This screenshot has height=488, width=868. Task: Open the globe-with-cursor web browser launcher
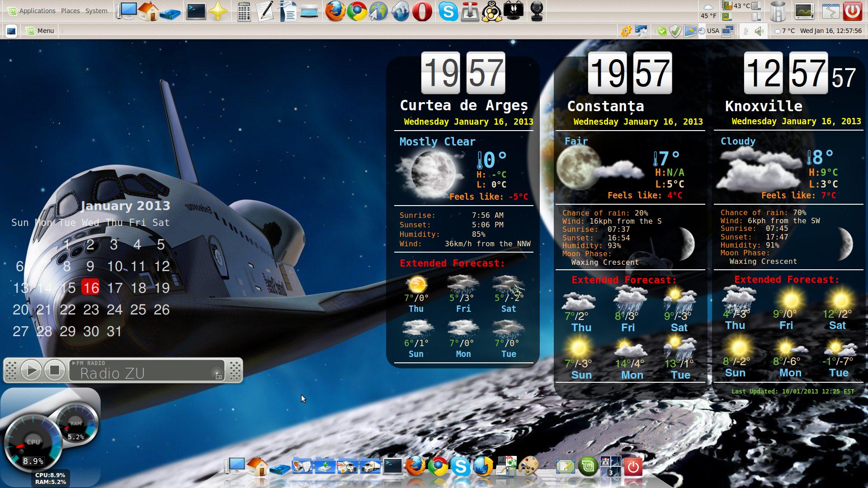378,11
